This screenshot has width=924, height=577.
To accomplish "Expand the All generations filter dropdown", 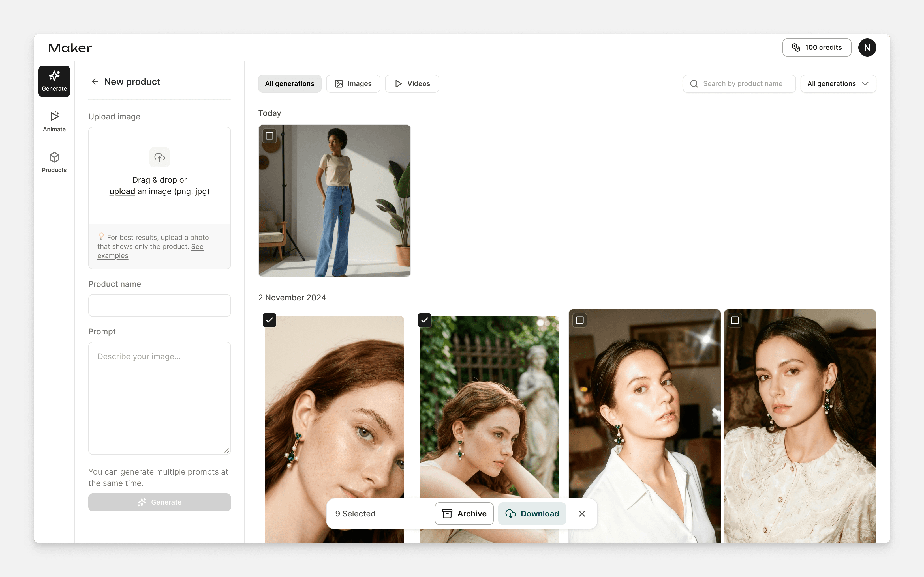I will coord(838,83).
